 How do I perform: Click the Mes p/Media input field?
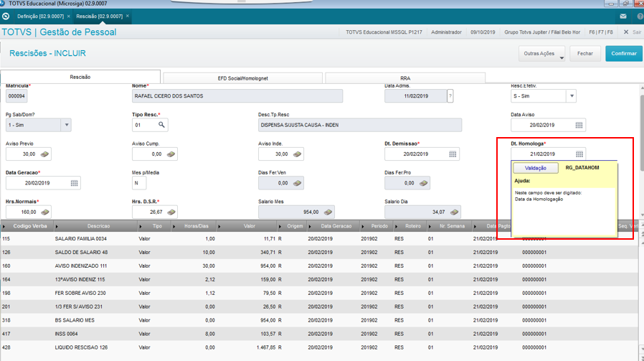[139, 183]
